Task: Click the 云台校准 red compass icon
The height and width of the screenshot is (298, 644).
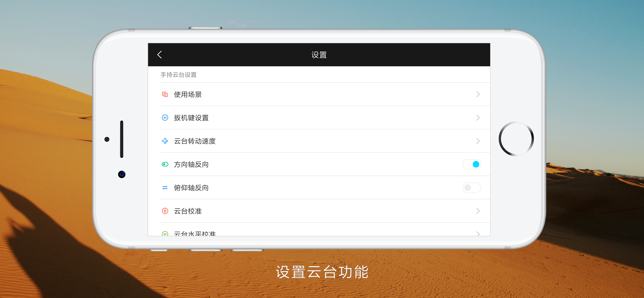Action: [x=165, y=211]
